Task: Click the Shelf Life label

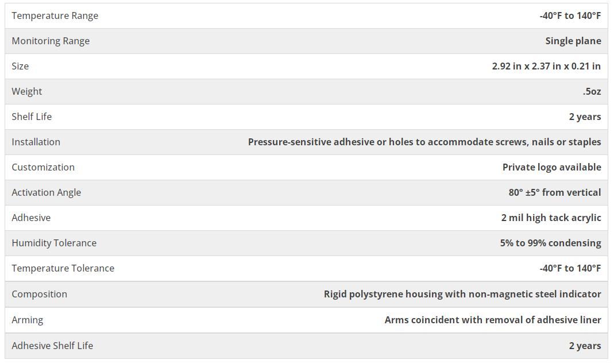Action: pyautogui.click(x=32, y=117)
